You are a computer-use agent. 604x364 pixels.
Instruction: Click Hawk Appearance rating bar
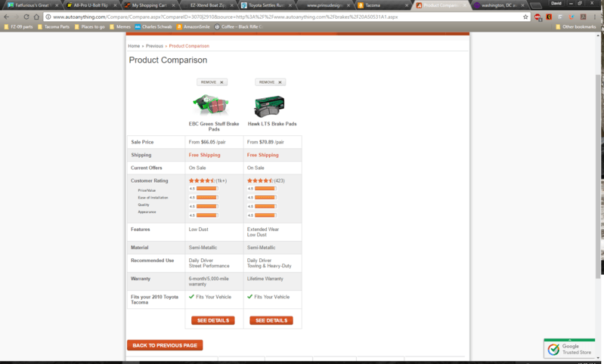[265, 215]
